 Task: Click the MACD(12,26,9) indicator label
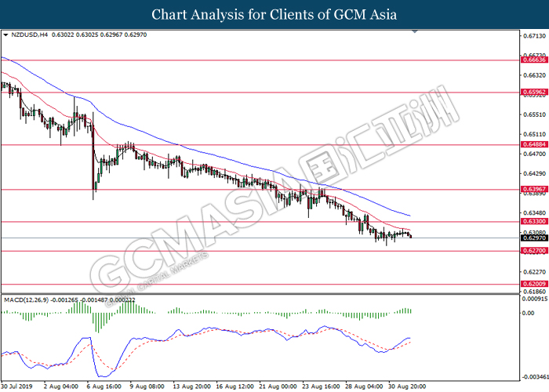[x=27, y=300]
